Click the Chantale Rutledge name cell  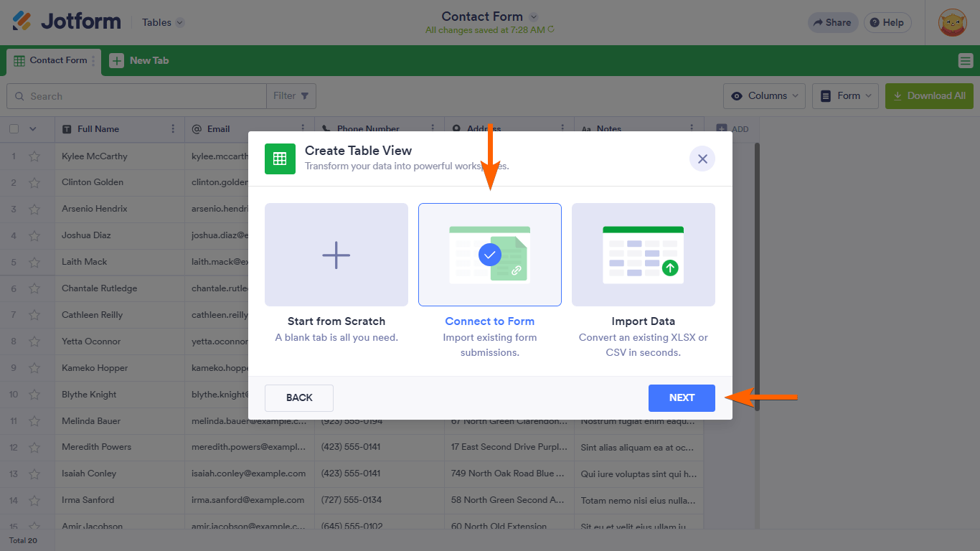pyautogui.click(x=120, y=288)
